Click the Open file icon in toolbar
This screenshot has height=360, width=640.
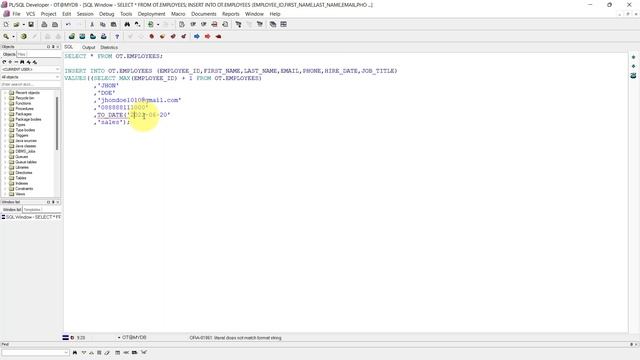coord(16,24)
